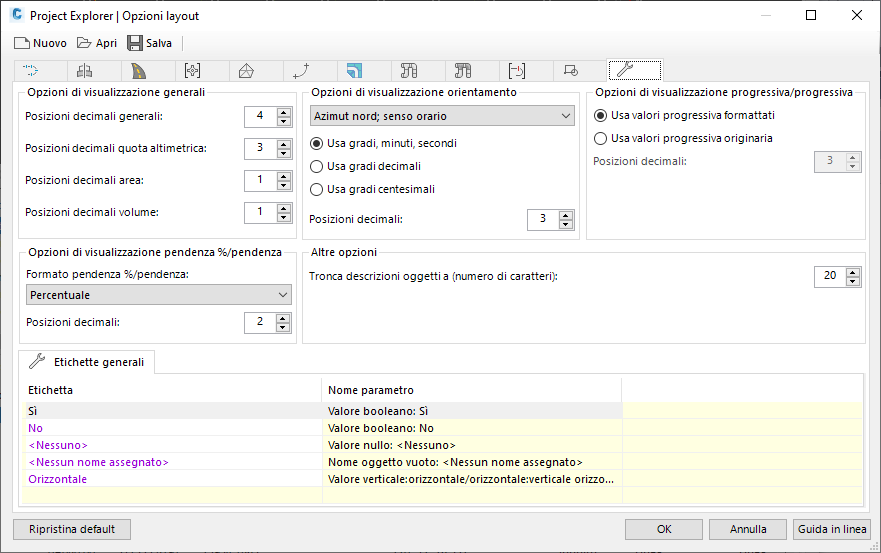Select the 'Orizzontale' label row
The width and height of the screenshot is (881, 553).
(58, 479)
